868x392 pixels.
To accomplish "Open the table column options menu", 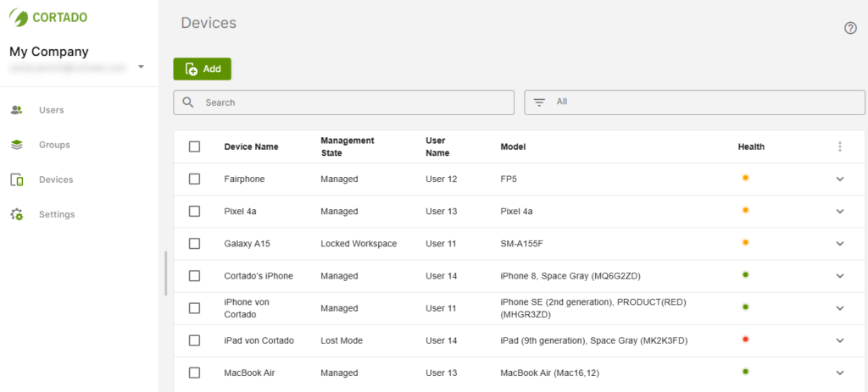I will click(x=839, y=146).
